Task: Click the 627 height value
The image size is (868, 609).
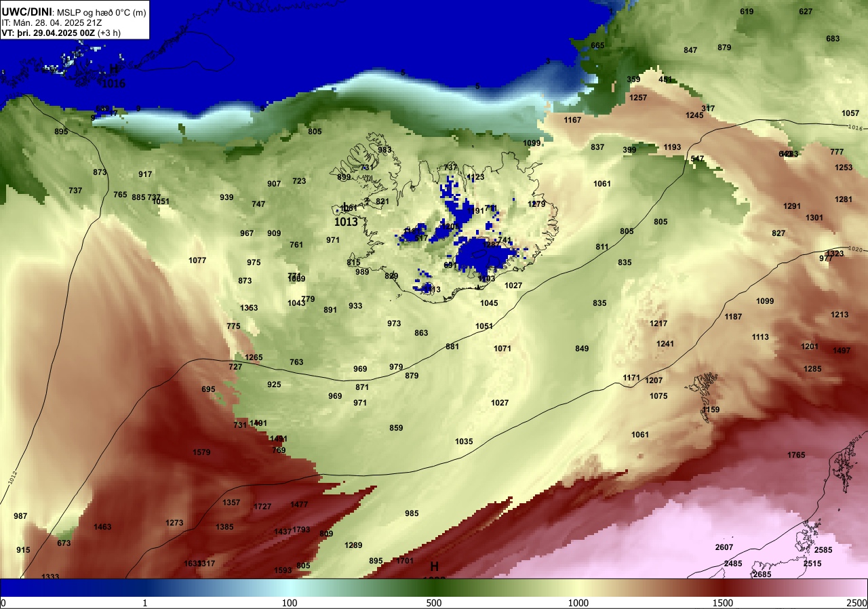Action: [x=806, y=12]
